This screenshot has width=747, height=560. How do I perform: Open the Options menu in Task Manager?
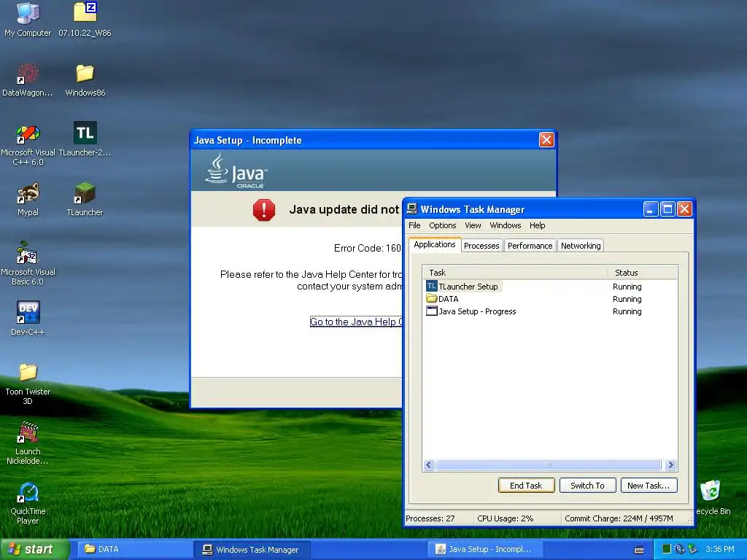tap(443, 225)
